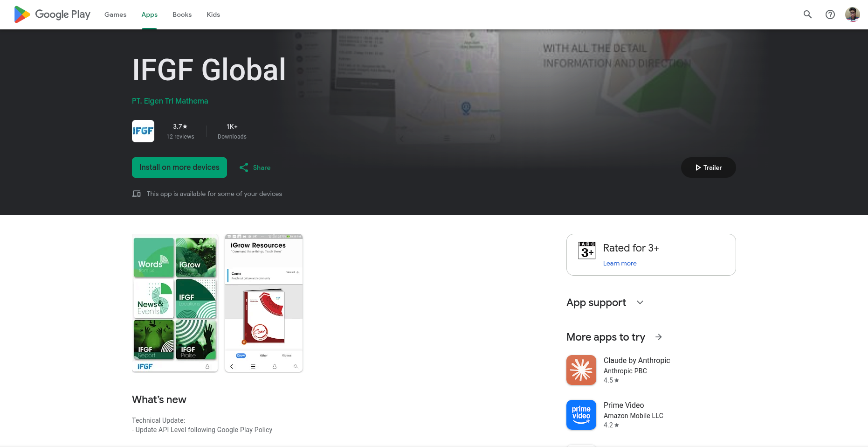The width and height of the screenshot is (868, 447).
Task: Open developer PT. Eigen Tri Mathema page
Action: tap(170, 101)
